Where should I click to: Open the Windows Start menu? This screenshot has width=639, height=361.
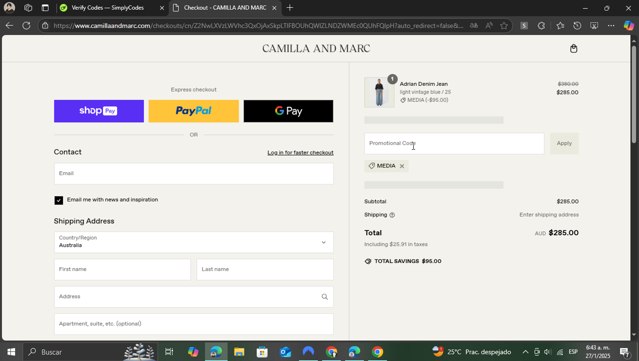pyautogui.click(x=11, y=352)
